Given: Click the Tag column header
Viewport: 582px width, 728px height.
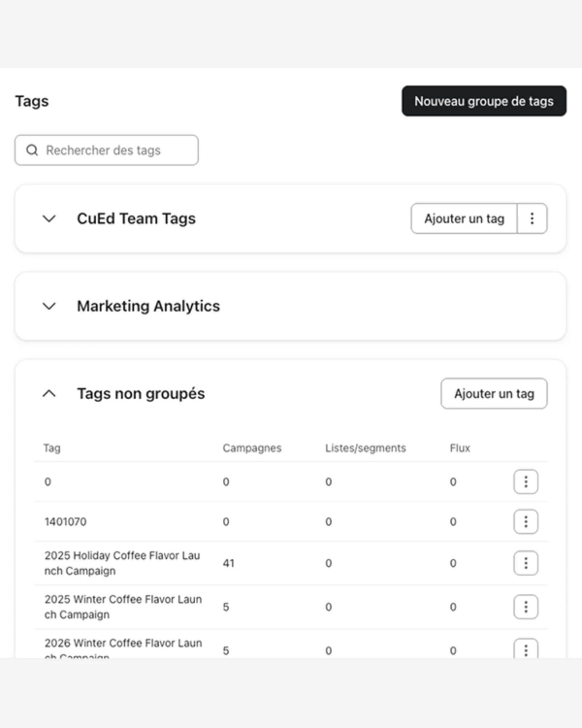Looking at the screenshot, I should pos(52,448).
